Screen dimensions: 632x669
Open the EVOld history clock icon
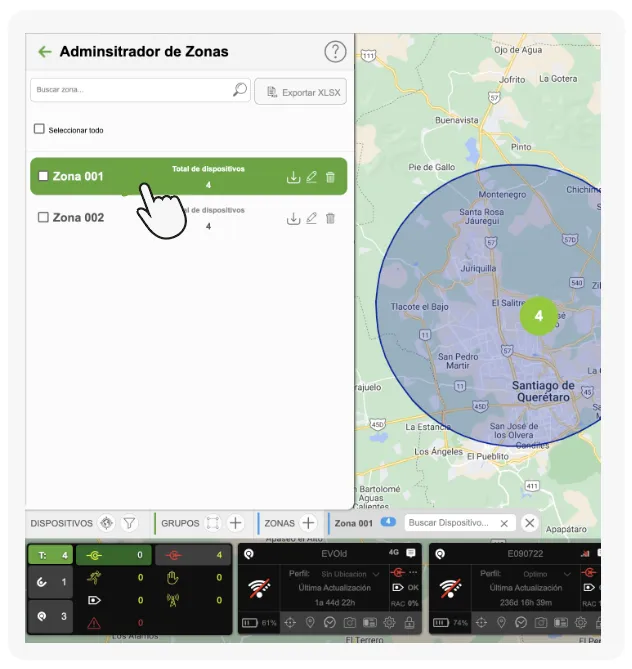pyautogui.click(x=329, y=622)
